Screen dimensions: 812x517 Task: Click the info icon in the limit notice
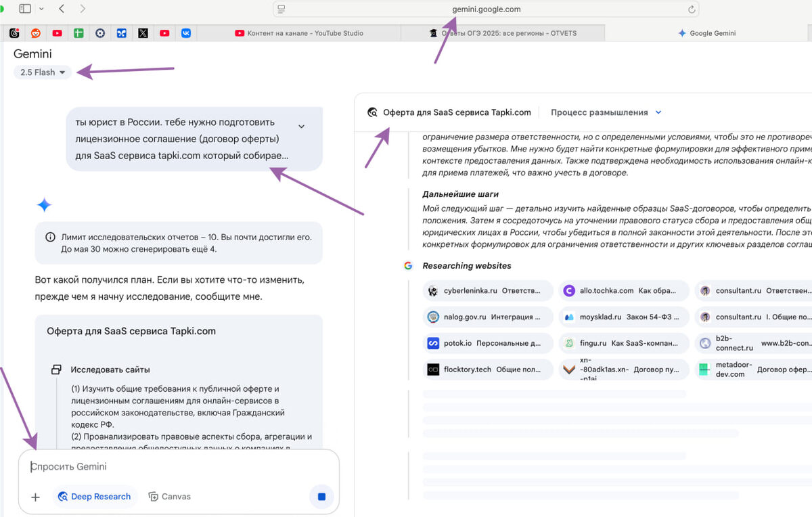[50, 237]
